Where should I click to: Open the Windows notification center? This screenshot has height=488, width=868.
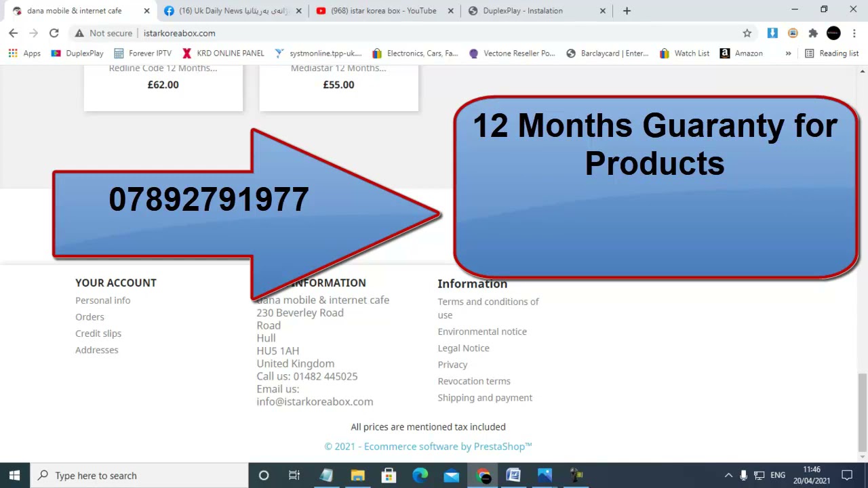tap(847, 475)
